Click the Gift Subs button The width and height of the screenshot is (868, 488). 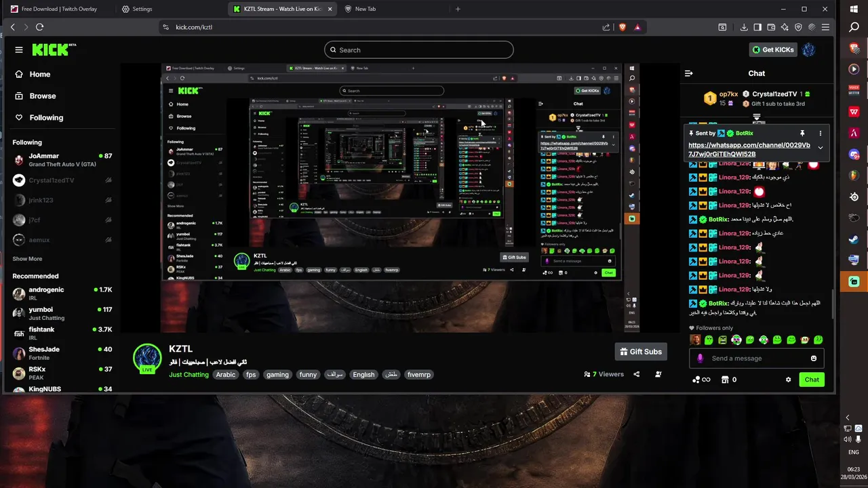641,352
